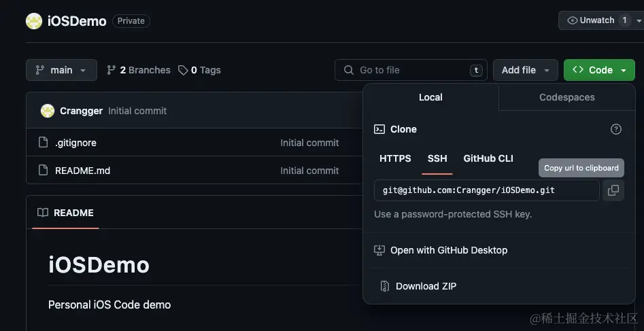Click the Crangger commit author avatar
The height and width of the screenshot is (331, 644).
48,111
